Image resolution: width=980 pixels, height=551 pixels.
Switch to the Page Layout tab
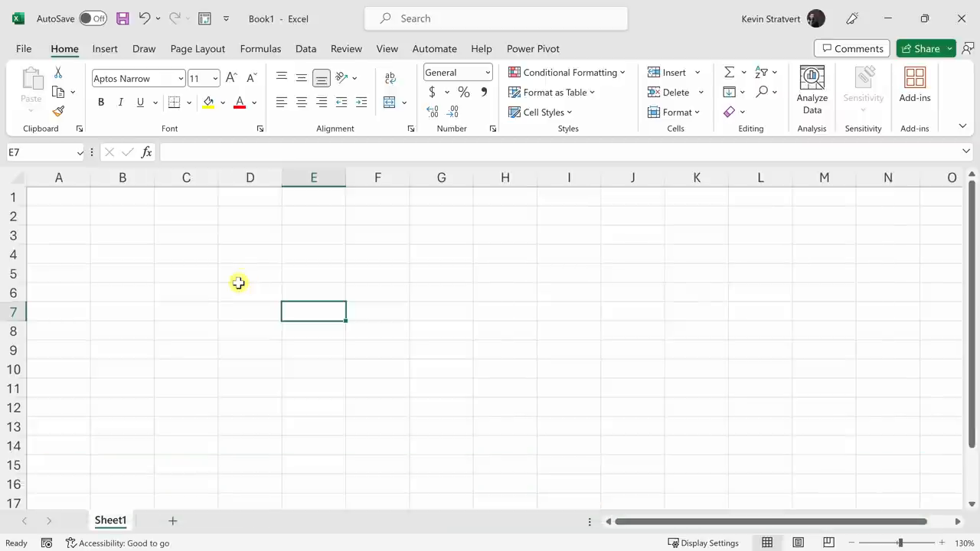(198, 48)
